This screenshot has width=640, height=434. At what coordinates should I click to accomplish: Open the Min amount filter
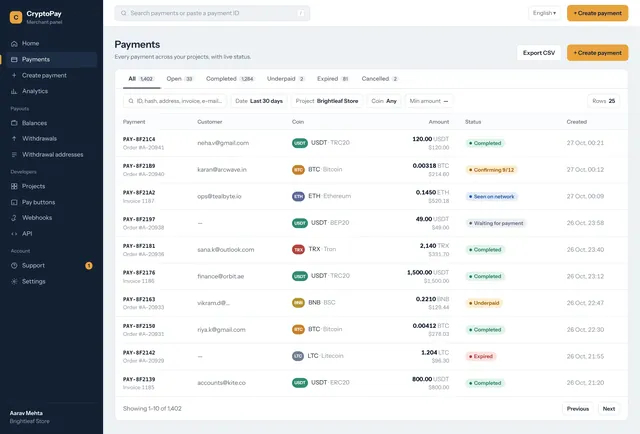coord(429,101)
